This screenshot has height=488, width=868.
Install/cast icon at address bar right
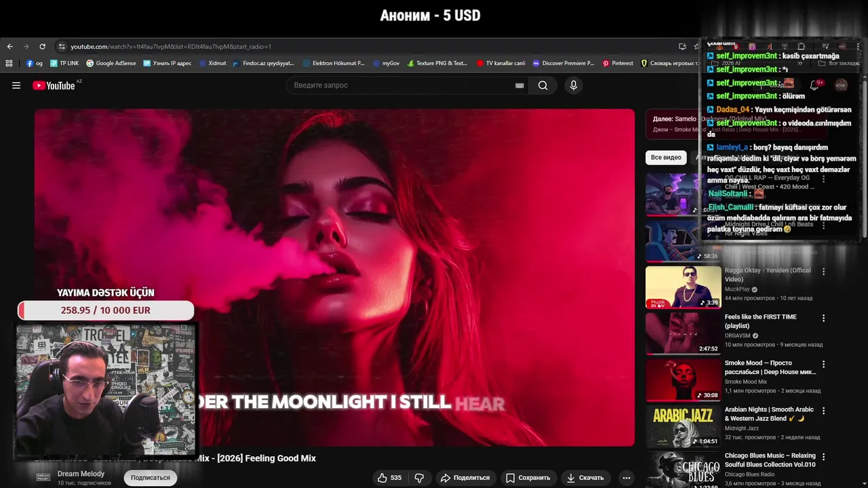pos(682,47)
